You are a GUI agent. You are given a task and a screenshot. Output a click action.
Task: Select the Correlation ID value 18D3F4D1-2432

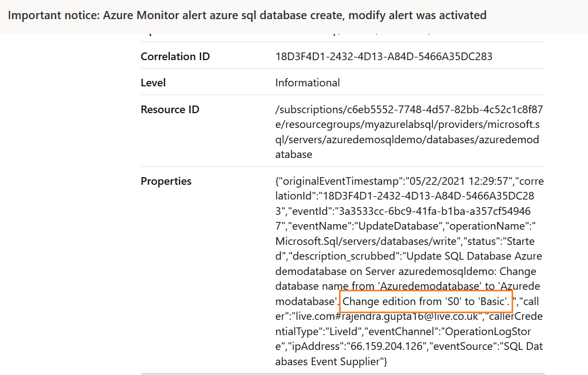coord(383,56)
